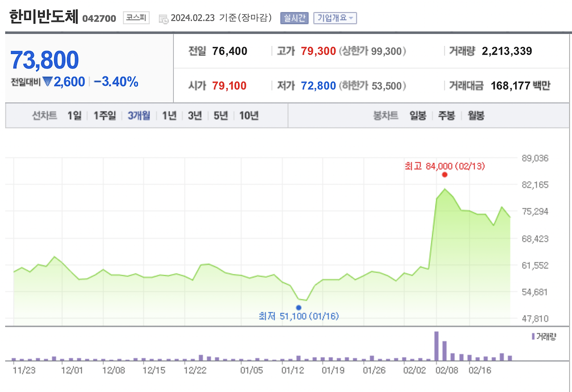This screenshot has height=392, width=572.
Task: Switch to 일봉 candlestick chart
Action: pyautogui.click(x=418, y=116)
